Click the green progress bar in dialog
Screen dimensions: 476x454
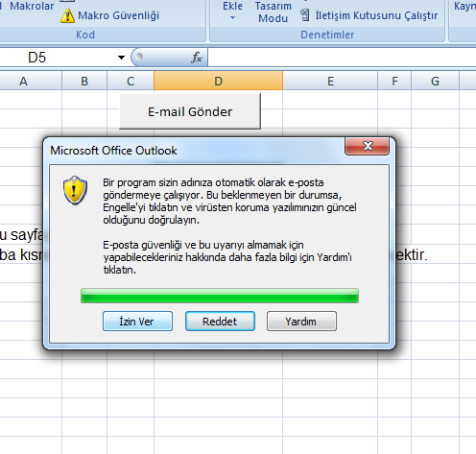(220, 296)
